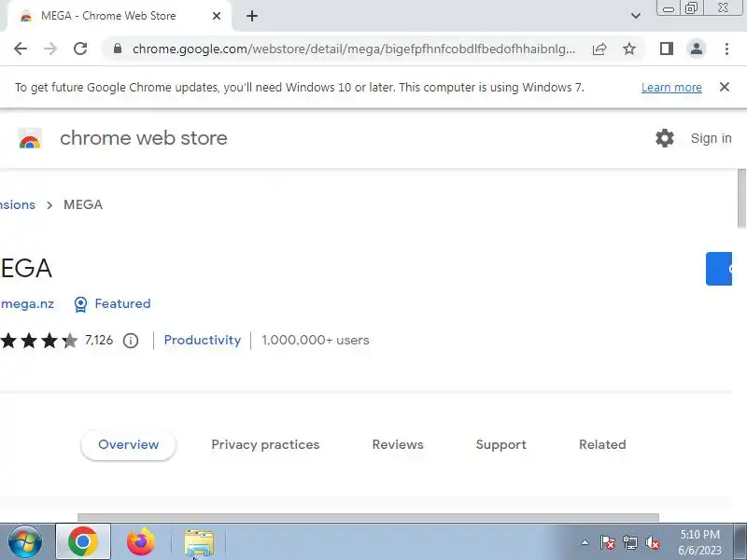Open the network tray icon
This screenshot has height=560, width=747.
click(630, 542)
